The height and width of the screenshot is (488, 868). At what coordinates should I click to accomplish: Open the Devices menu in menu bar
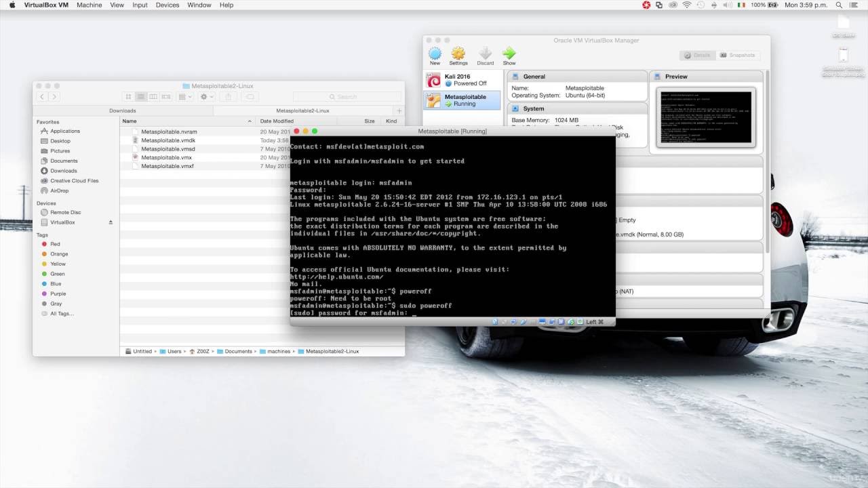coord(167,5)
